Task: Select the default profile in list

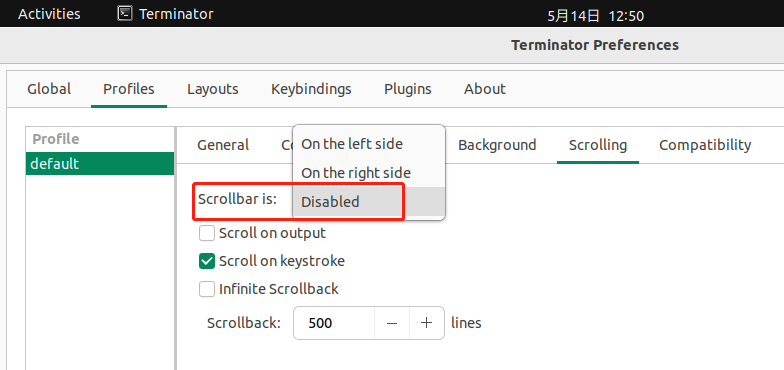Action: click(x=100, y=164)
